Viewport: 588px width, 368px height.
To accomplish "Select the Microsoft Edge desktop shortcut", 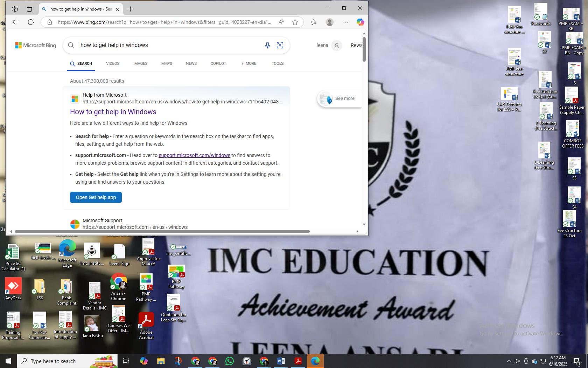I will pyautogui.click(x=67, y=253).
